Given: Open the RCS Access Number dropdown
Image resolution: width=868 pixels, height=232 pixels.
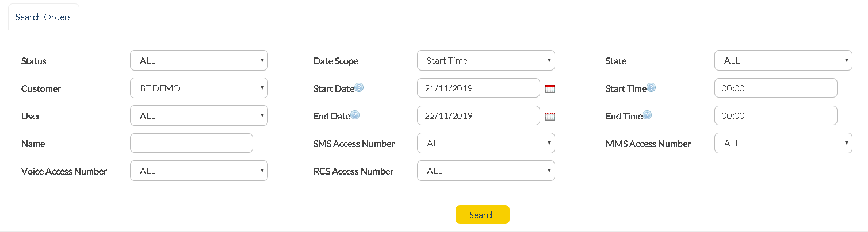Looking at the screenshot, I should [x=485, y=171].
